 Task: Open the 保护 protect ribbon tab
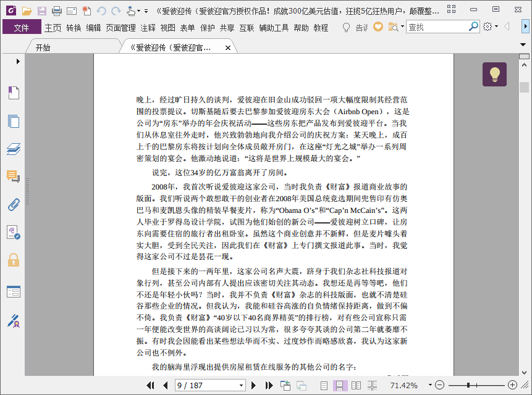[x=208, y=28]
